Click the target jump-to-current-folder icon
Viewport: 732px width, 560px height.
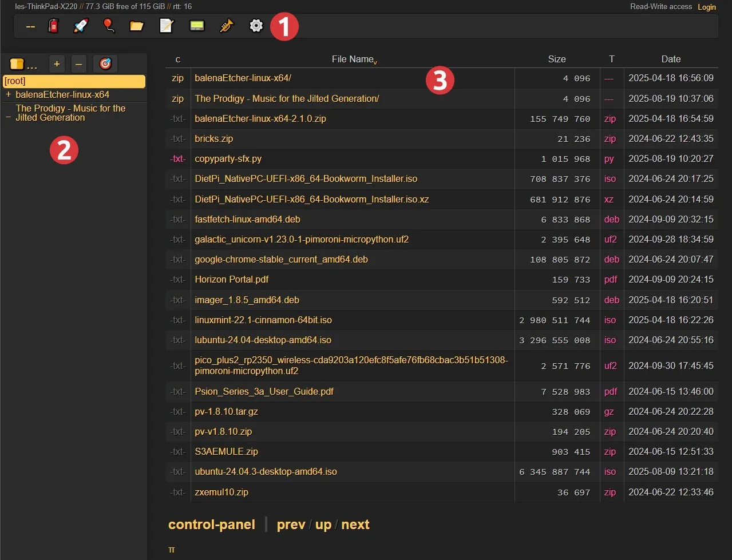(x=105, y=64)
